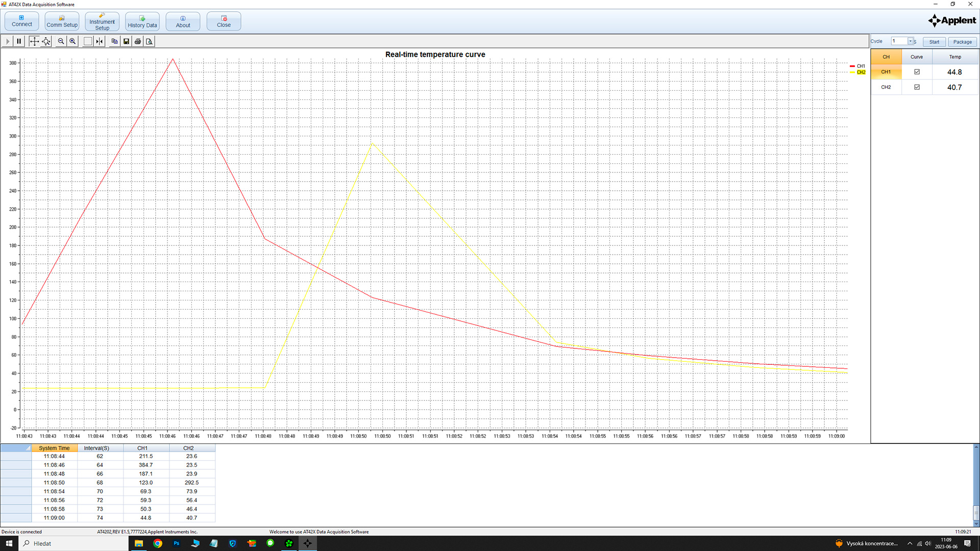Click the zoom in magnifier icon
This screenshot has height=551, width=980.
pos(72,41)
